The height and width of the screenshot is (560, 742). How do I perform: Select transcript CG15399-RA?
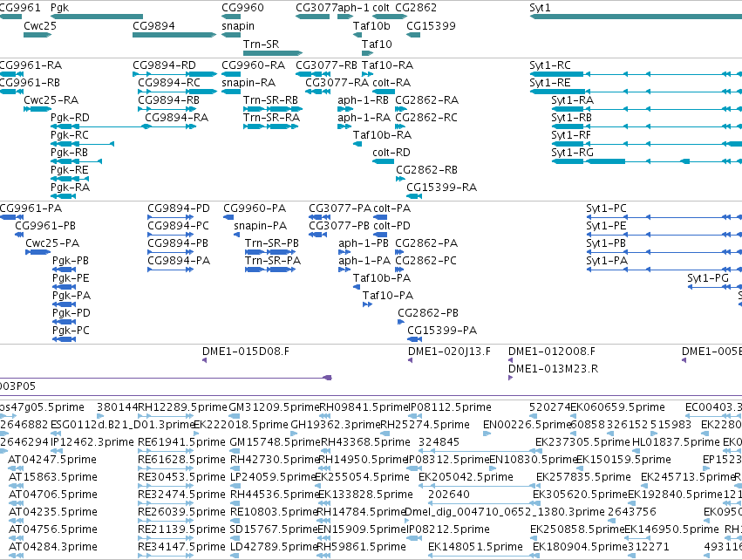pos(414,196)
